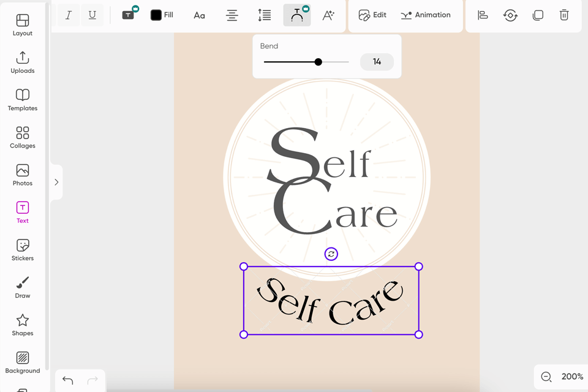
Task: Click the Bend value field showing 14
Action: (x=377, y=62)
